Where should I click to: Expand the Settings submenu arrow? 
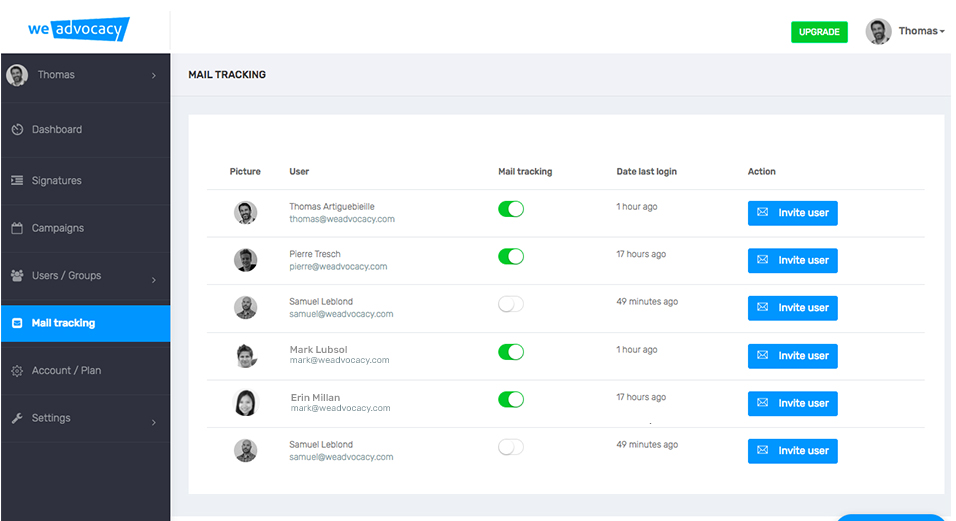point(154,422)
